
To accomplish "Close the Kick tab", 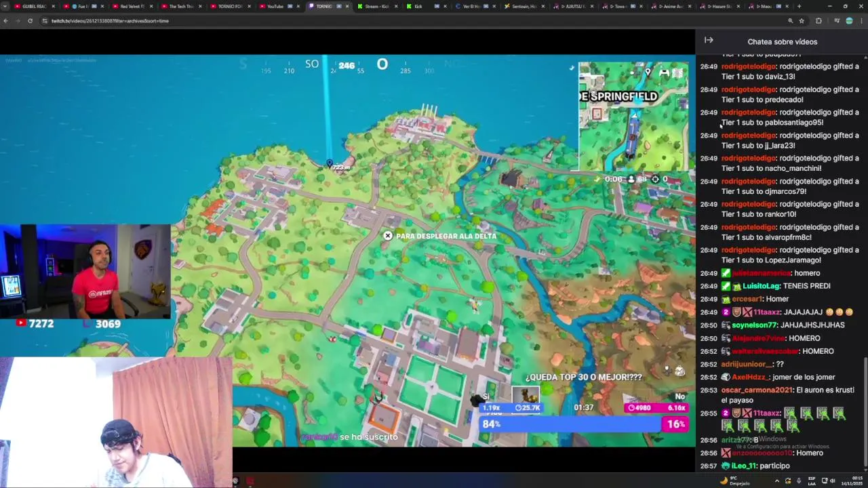I will tap(445, 6).
